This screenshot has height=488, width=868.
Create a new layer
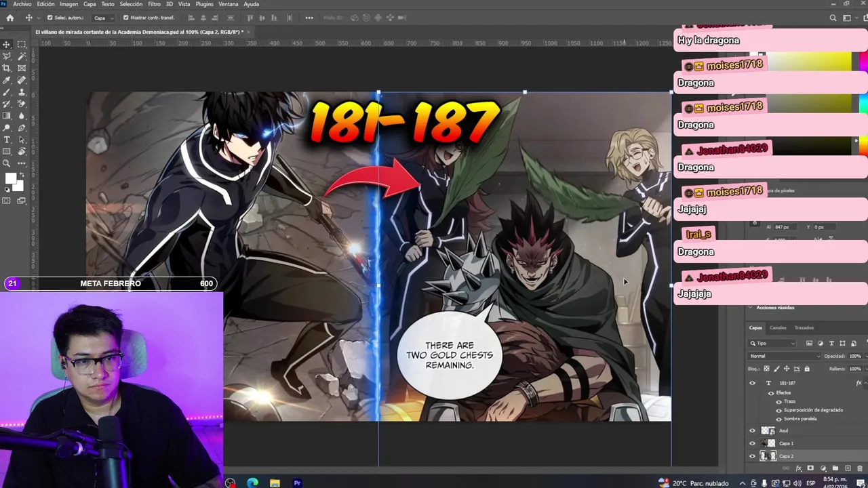(848, 468)
